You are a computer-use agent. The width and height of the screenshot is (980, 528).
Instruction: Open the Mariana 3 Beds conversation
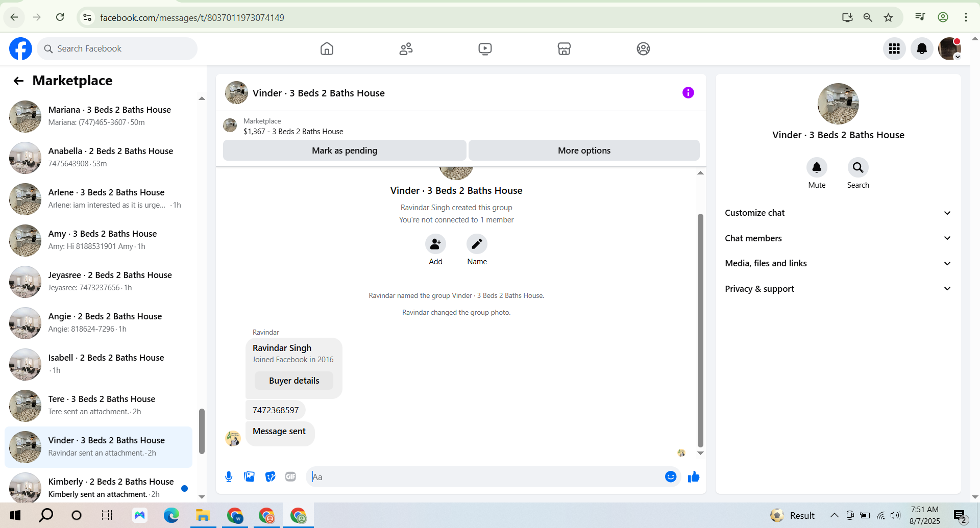coord(99,116)
